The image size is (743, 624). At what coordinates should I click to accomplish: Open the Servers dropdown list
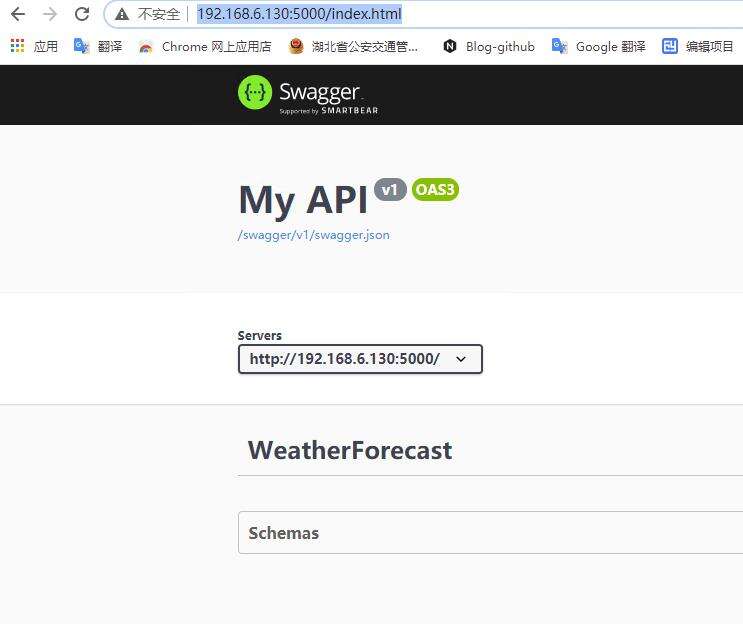[x=360, y=359]
